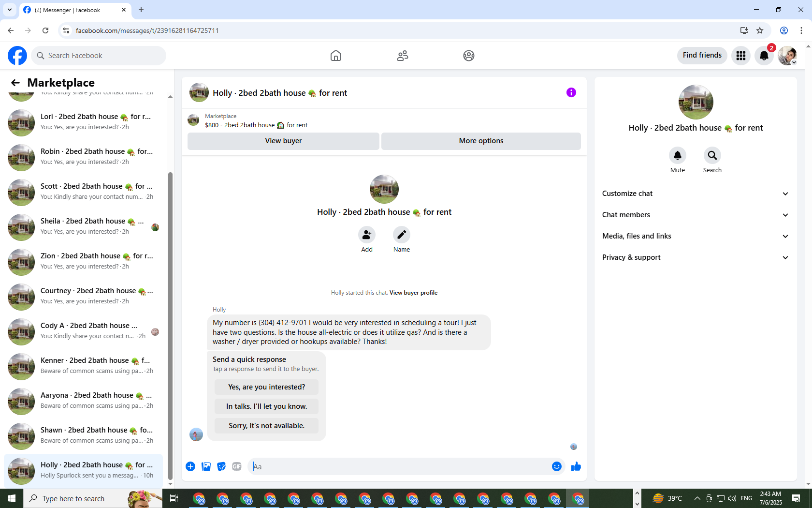Screen dimensions: 812x508
Task: Open weather widget showing 39°C
Action: pyautogui.click(x=667, y=498)
